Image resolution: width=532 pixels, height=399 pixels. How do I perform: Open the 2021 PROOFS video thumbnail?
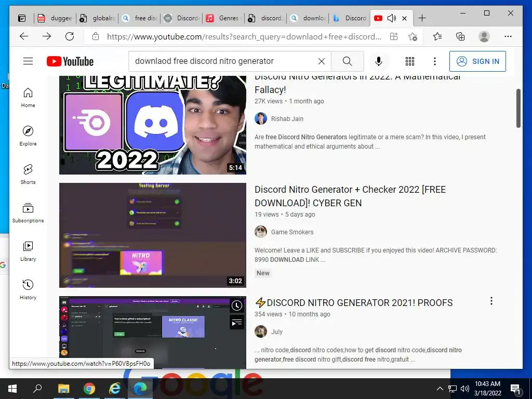coord(153,332)
